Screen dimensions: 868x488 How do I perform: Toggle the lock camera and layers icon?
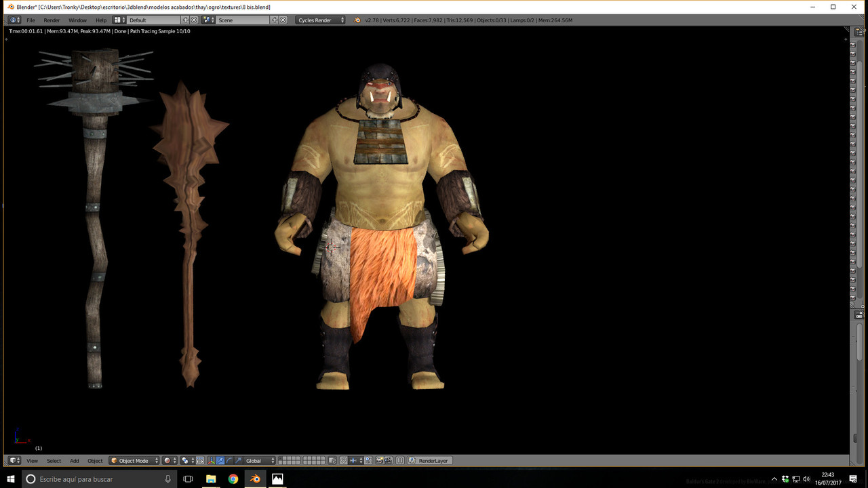tap(332, 461)
